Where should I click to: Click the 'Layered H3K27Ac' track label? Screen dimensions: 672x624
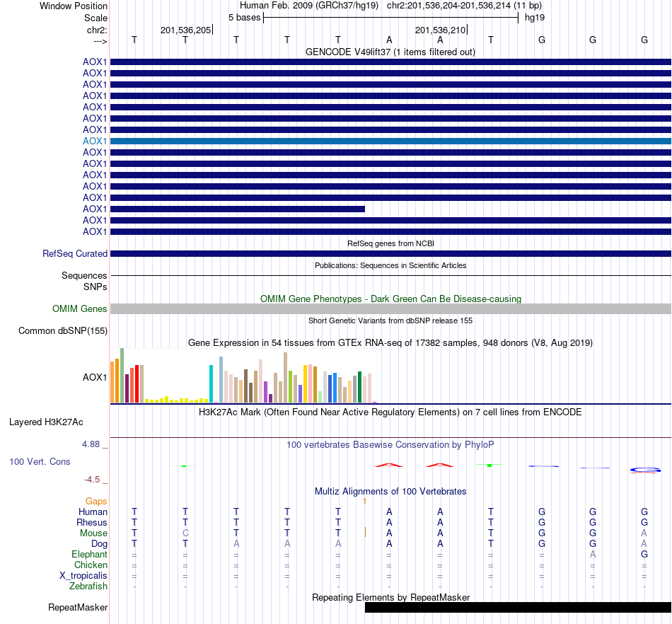point(46,422)
